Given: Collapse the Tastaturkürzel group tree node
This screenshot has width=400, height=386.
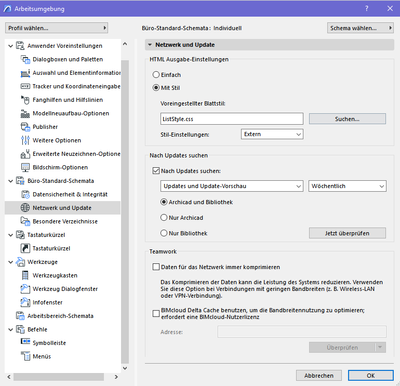Looking at the screenshot, I should [x=11, y=235].
